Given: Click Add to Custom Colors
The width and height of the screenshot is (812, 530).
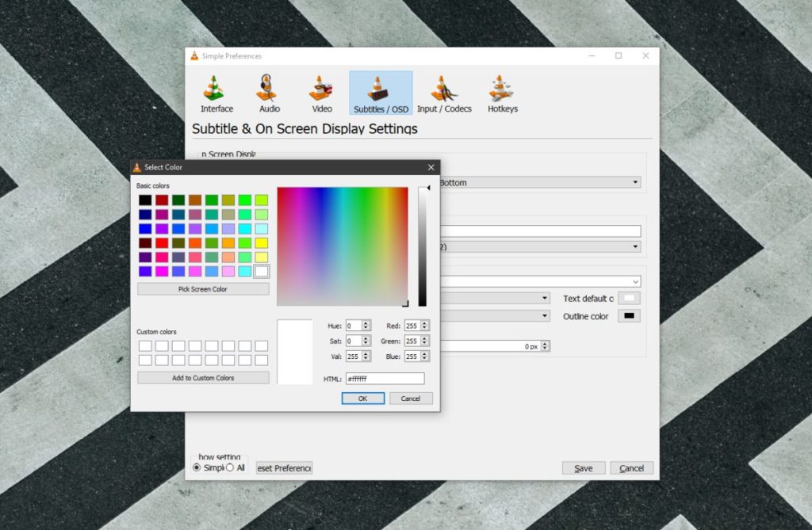Looking at the screenshot, I should 203,377.
